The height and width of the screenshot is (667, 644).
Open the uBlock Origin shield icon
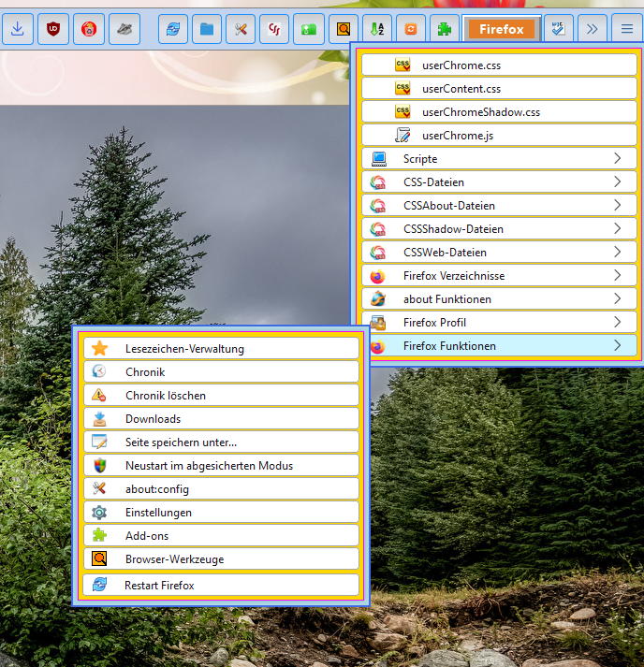pyautogui.click(x=53, y=29)
